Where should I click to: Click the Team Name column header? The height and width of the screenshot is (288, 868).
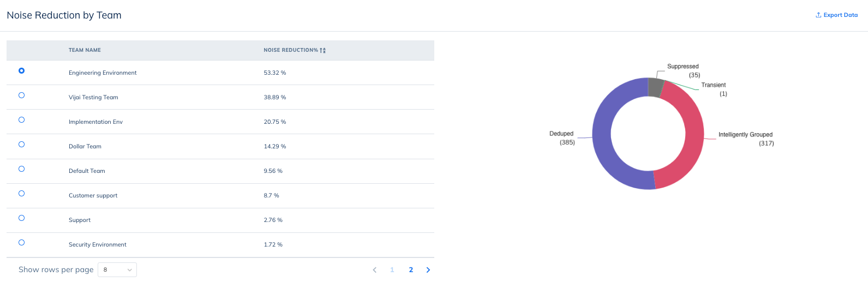[x=85, y=50]
